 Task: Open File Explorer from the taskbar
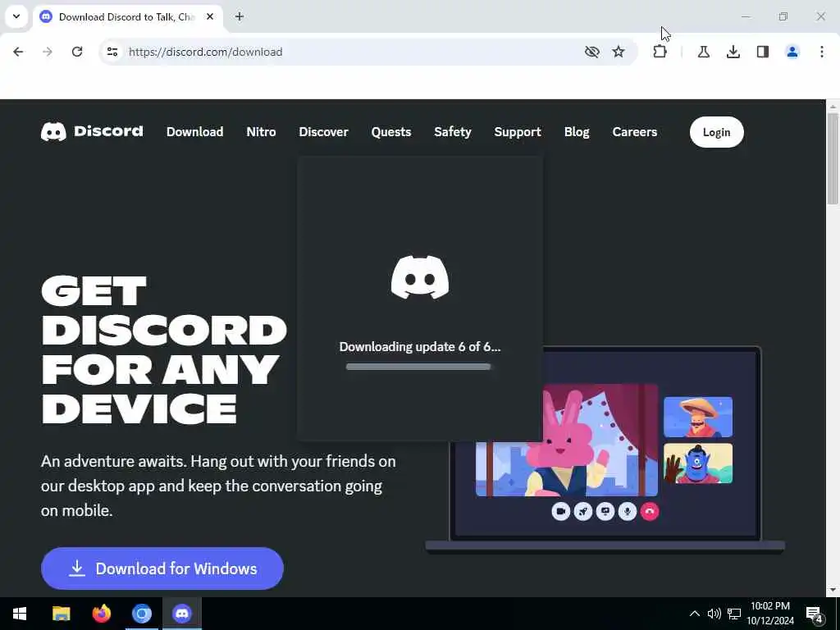click(61, 614)
